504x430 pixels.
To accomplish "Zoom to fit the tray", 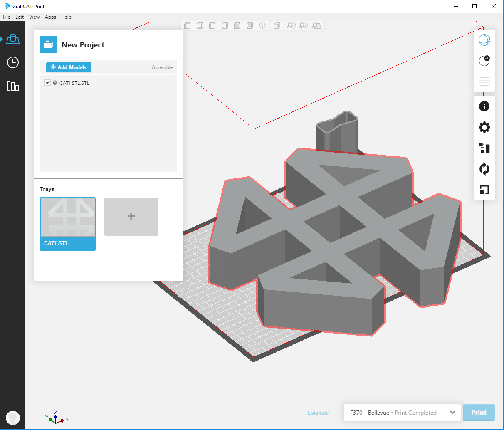I will (x=316, y=26).
